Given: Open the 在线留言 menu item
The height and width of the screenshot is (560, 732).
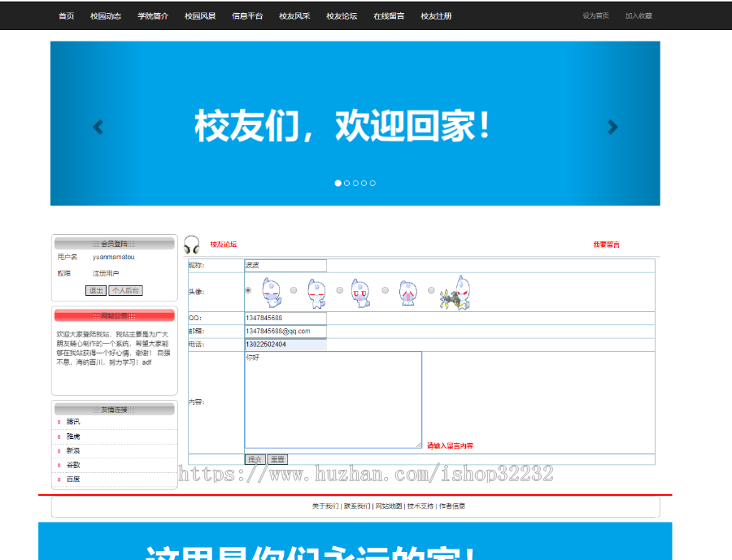Looking at the screenshot, I should pos(389,15).
